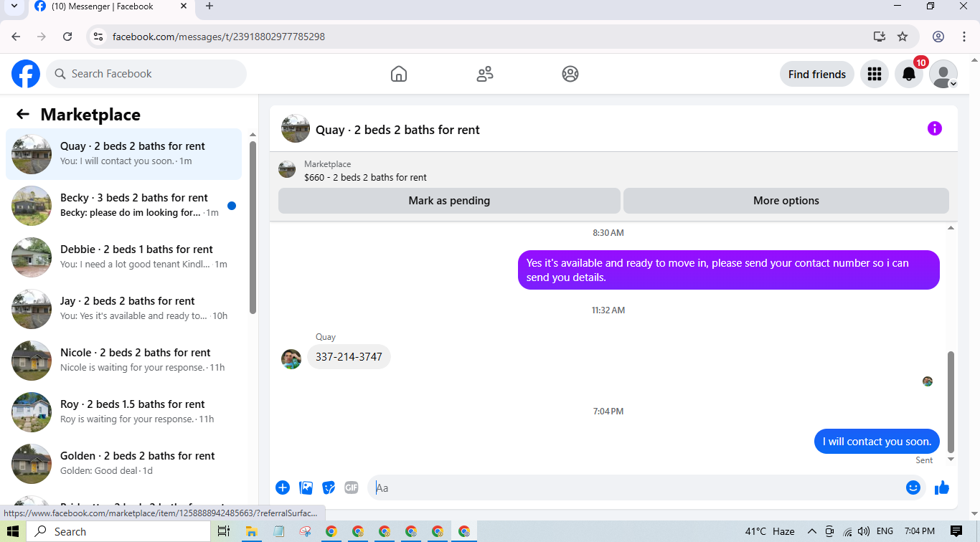Open conversation information icon
The width and height of the screenshot is (980, 542).
point(934,128)
